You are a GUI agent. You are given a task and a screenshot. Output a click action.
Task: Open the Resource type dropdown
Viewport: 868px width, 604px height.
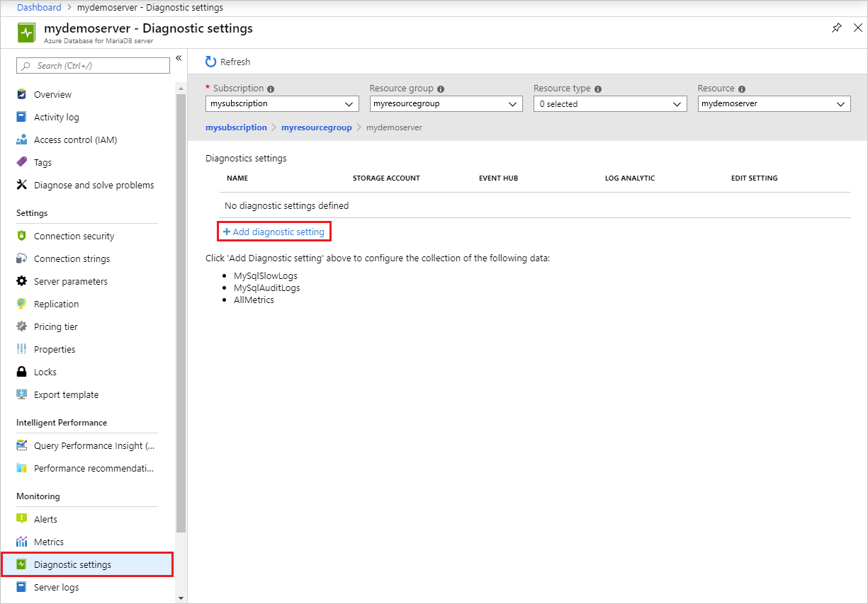(x=609, y=103)
